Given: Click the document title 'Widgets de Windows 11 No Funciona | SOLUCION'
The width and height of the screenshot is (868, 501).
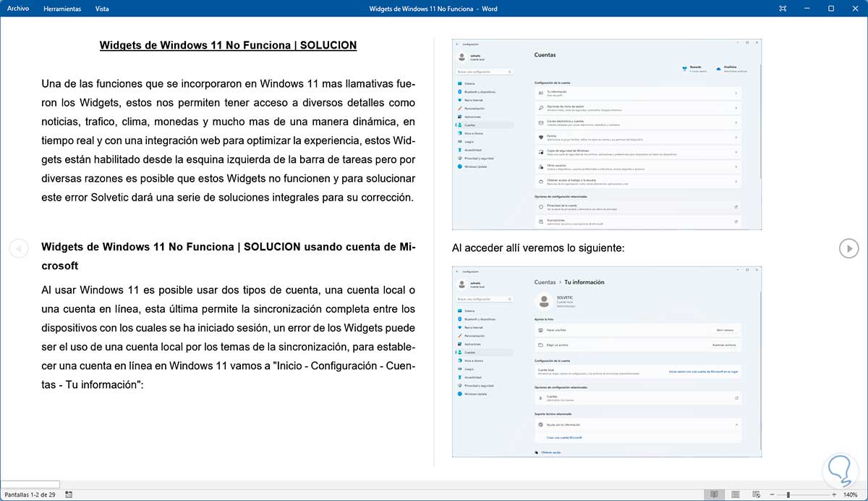Looking at the screenshot, I should [x=228, y=45].
